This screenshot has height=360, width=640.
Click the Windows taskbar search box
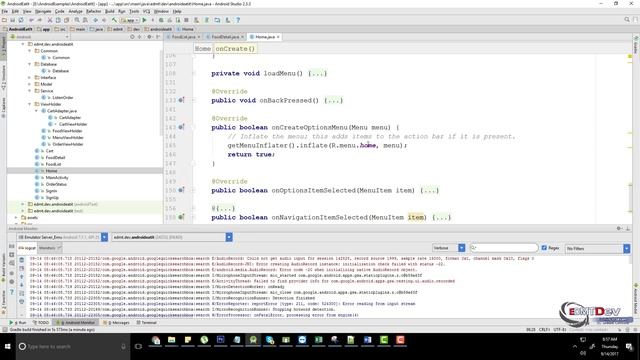[73, 346]
